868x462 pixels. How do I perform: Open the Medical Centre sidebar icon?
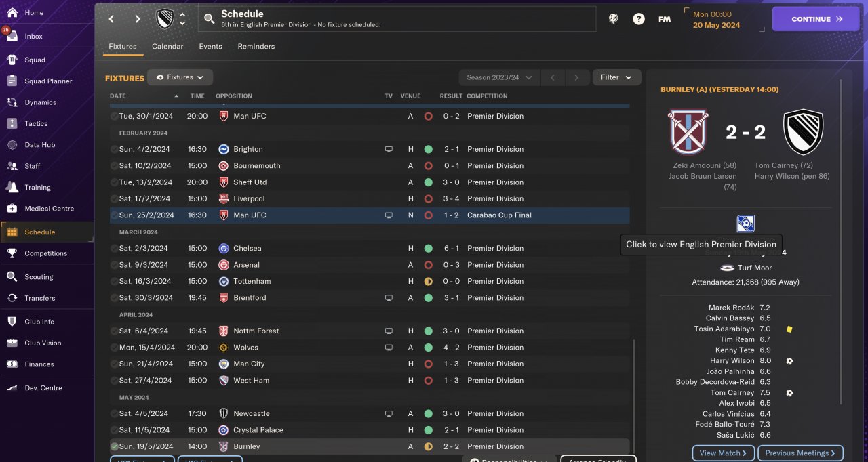coord(12,209)
